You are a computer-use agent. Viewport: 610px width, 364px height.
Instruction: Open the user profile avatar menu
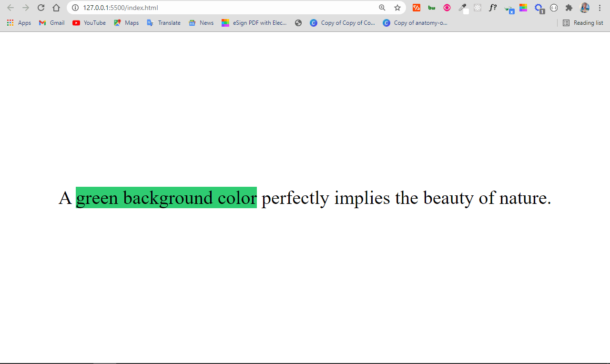584,8
